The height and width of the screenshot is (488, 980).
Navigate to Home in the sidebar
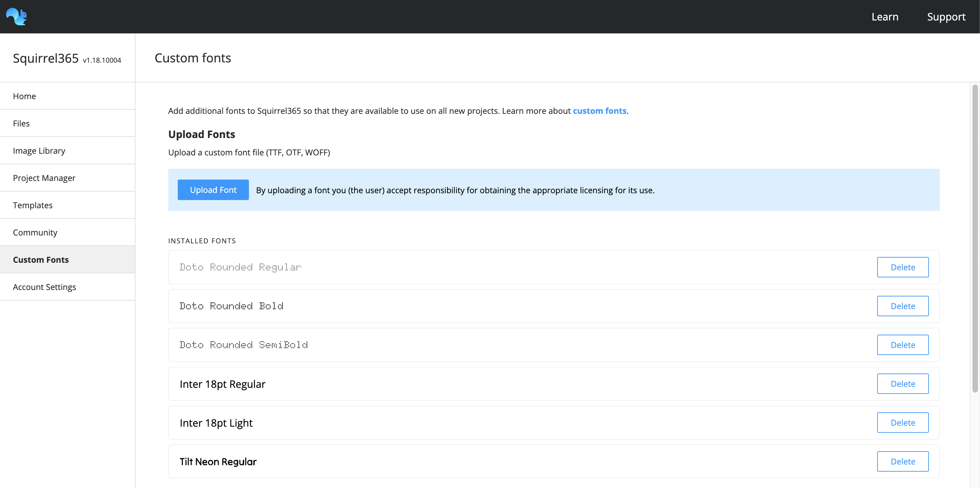point(24,96)
